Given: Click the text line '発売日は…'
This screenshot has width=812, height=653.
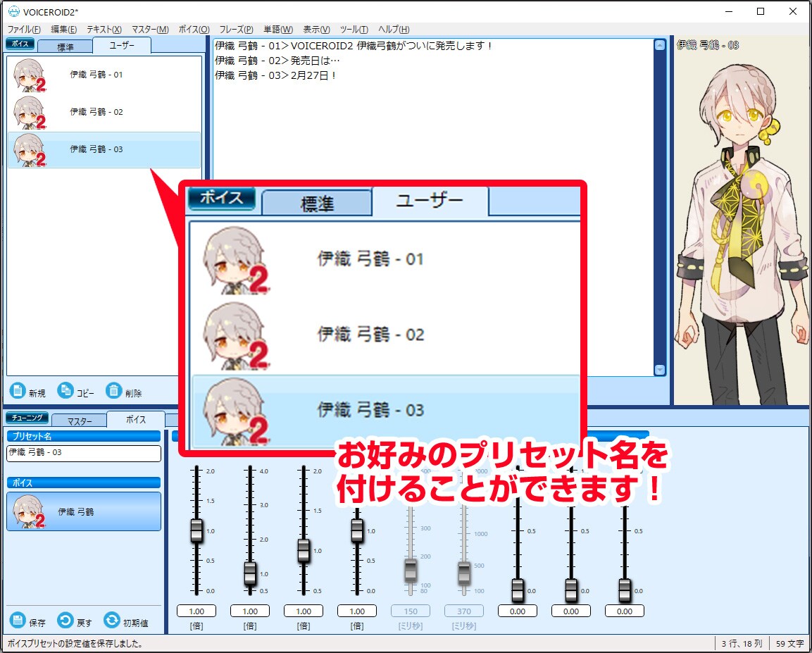Looking at the screenshot, I should pos(277,61).
